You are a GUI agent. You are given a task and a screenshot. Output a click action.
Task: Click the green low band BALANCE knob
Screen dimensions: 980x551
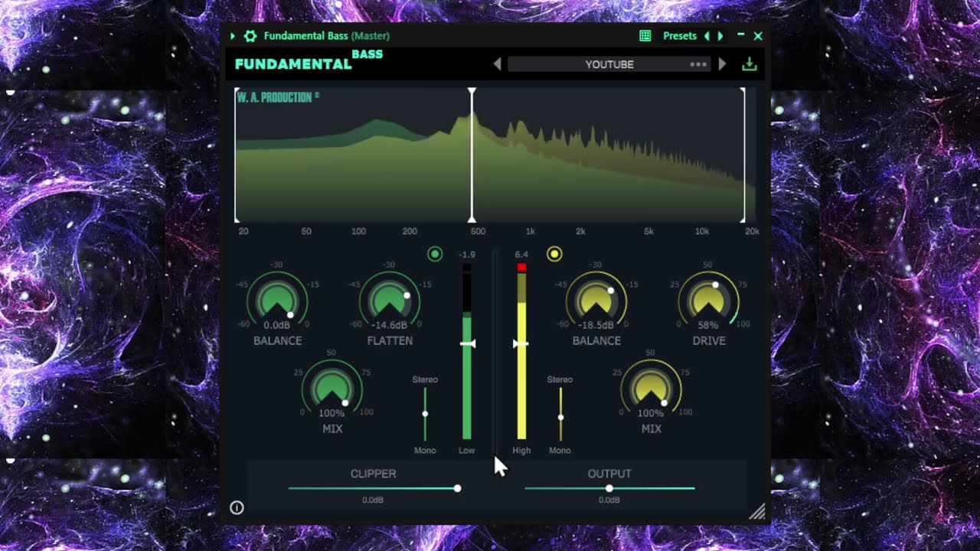click(x=277, y=301)
